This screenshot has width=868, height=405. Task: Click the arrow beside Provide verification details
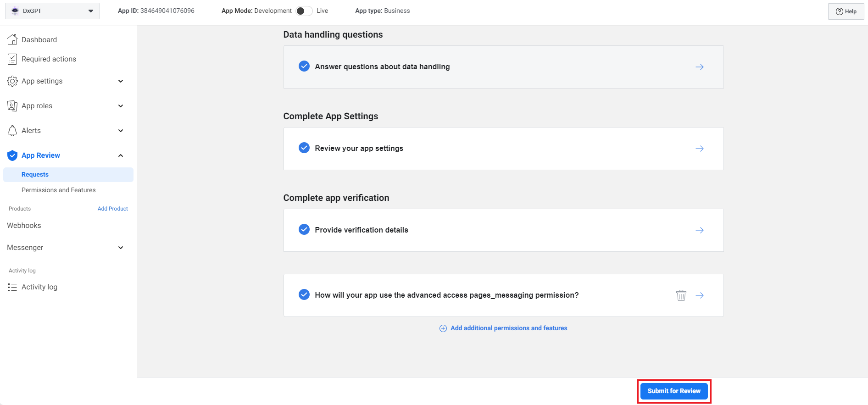699,230
